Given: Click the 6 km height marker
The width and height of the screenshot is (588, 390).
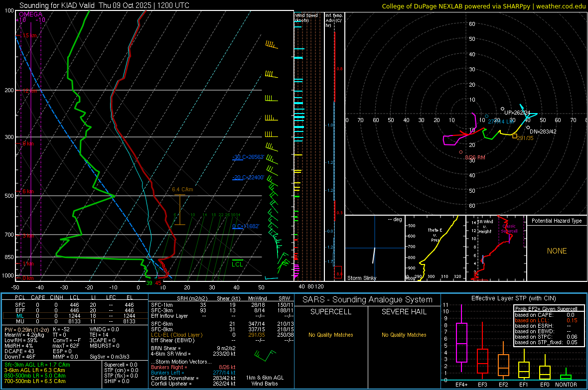Looking at the screenshot, I should pos(28,191).
